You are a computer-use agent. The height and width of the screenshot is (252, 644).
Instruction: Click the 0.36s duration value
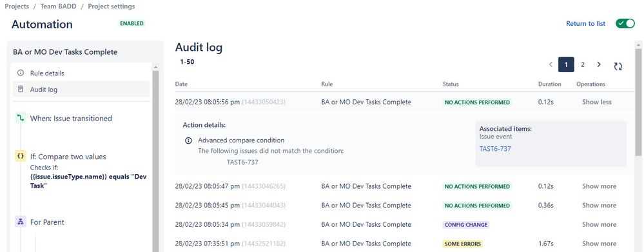coord(545,205)
